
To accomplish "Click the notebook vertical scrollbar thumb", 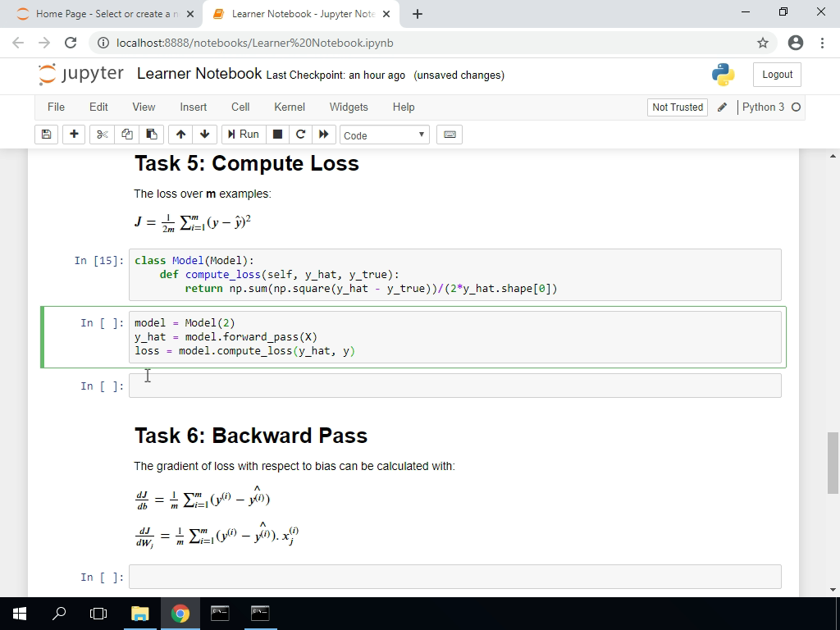I will (833, 463).
